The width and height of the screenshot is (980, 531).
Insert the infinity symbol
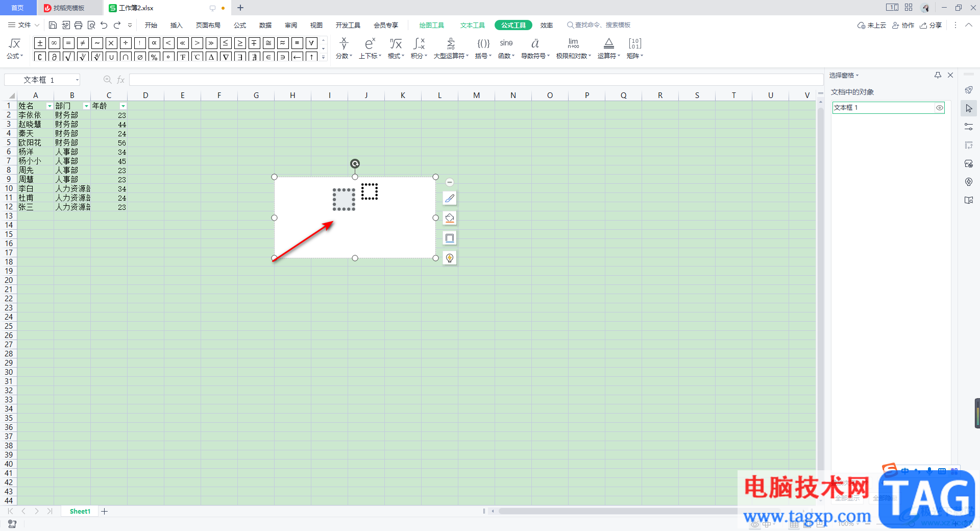click(x=54, y=43)
